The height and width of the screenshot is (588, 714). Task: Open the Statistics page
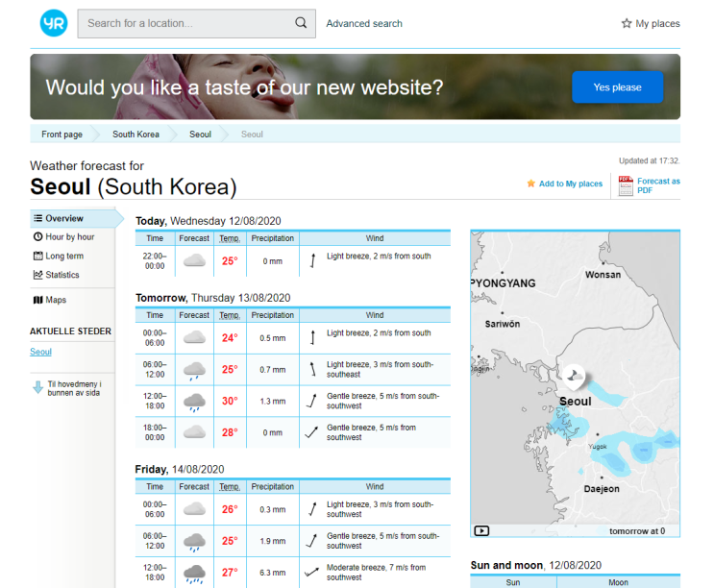click(62, 275)
